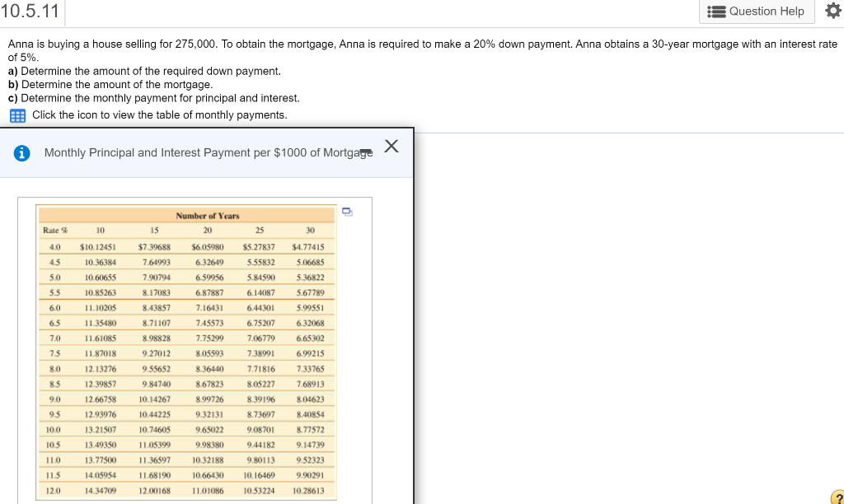The width and height of the screenshot is (844, 504).
Task: Close the Monthly Principal and Interest dialog
Action: point(392,146)
